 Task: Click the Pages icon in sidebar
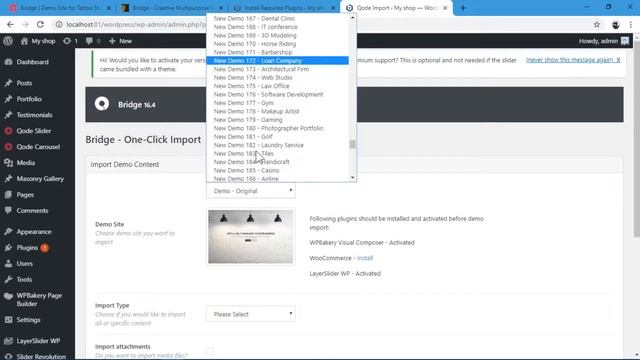[8, 194]
